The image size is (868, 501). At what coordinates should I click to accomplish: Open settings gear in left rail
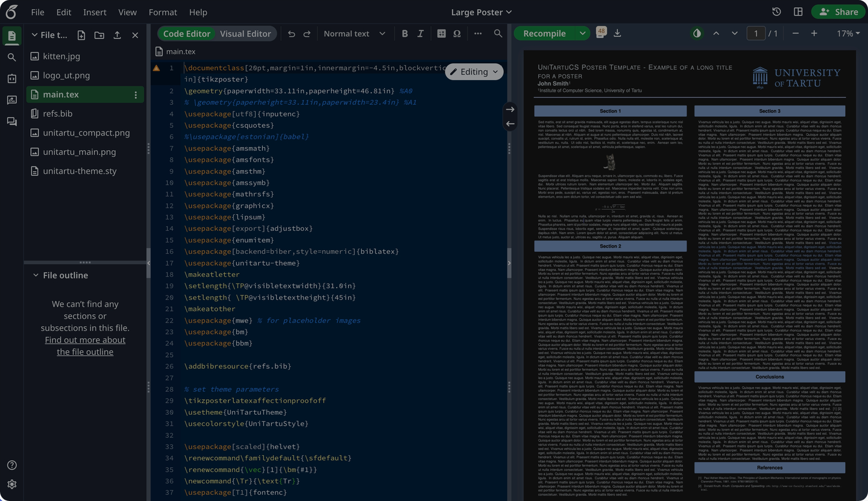(x=11, y=484)
